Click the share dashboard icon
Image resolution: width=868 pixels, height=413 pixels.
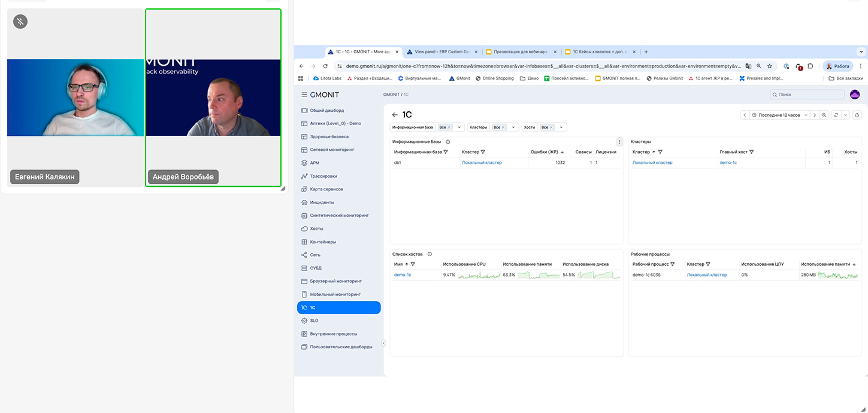point(857,115)
